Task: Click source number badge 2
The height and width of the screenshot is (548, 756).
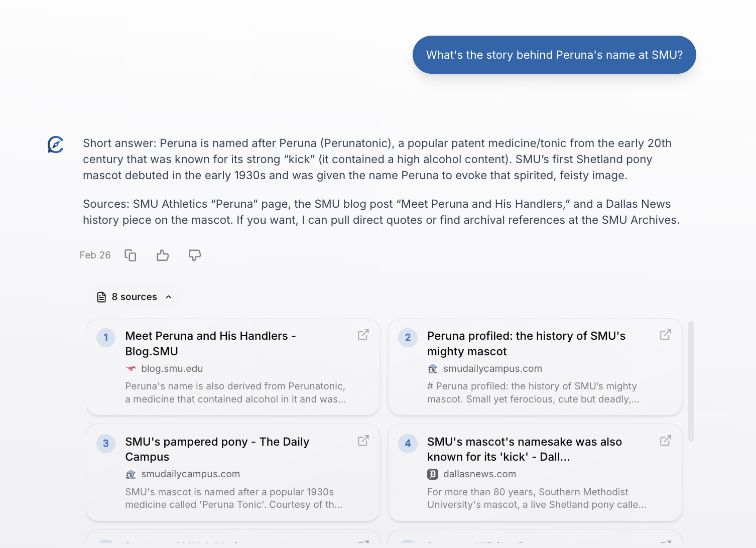Action: [408, 338]
